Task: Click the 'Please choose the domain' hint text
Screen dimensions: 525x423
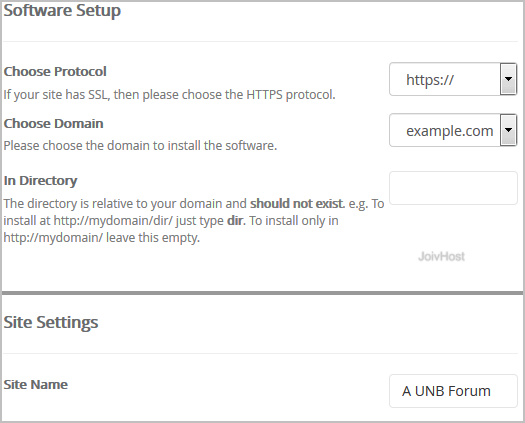Action: coord(140,146)
